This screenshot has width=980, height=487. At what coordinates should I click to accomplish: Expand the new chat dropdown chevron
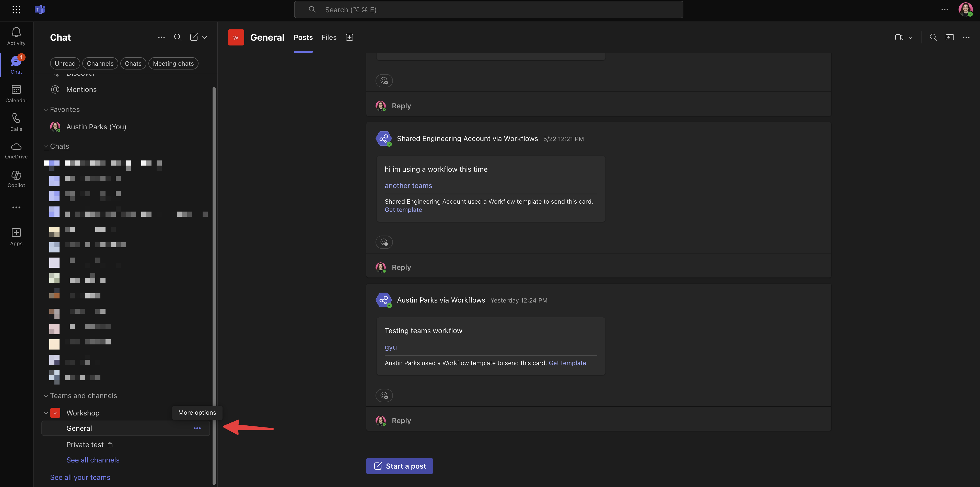(205, 37)
